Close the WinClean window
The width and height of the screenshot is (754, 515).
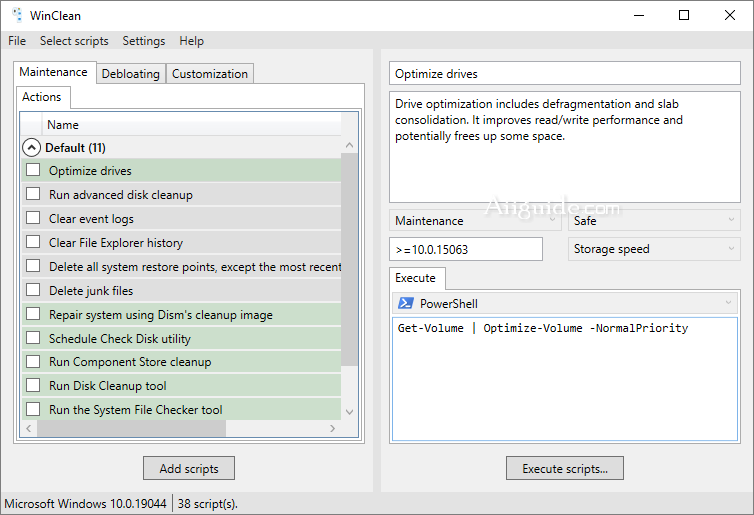[729, 15]
